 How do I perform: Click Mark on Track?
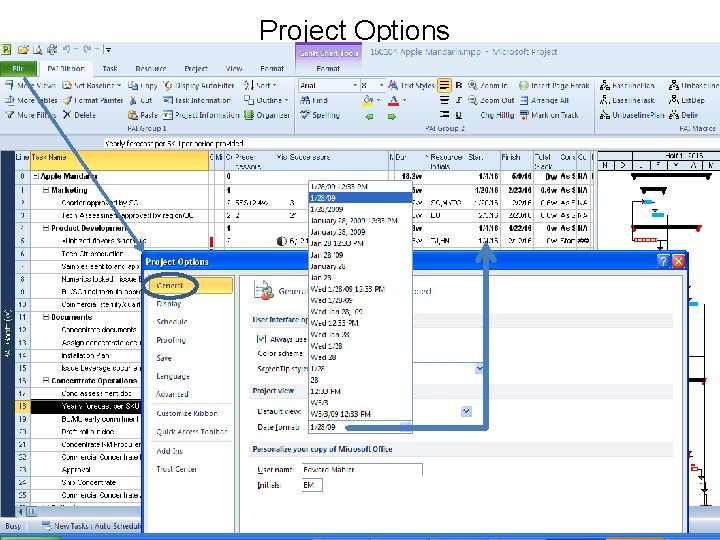[549, 115]
